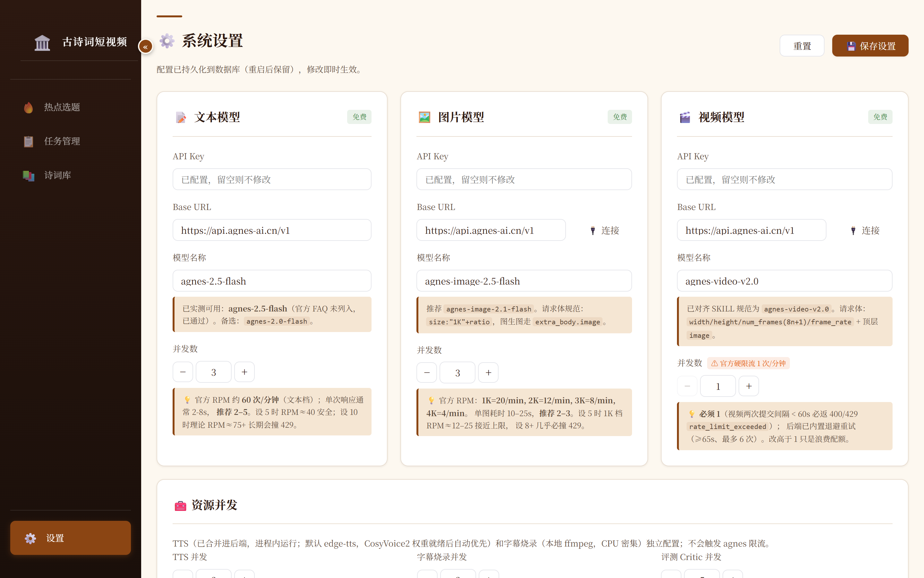
Task: Click the lightbulb icon in image RPM hint
Action: (431, 400)
